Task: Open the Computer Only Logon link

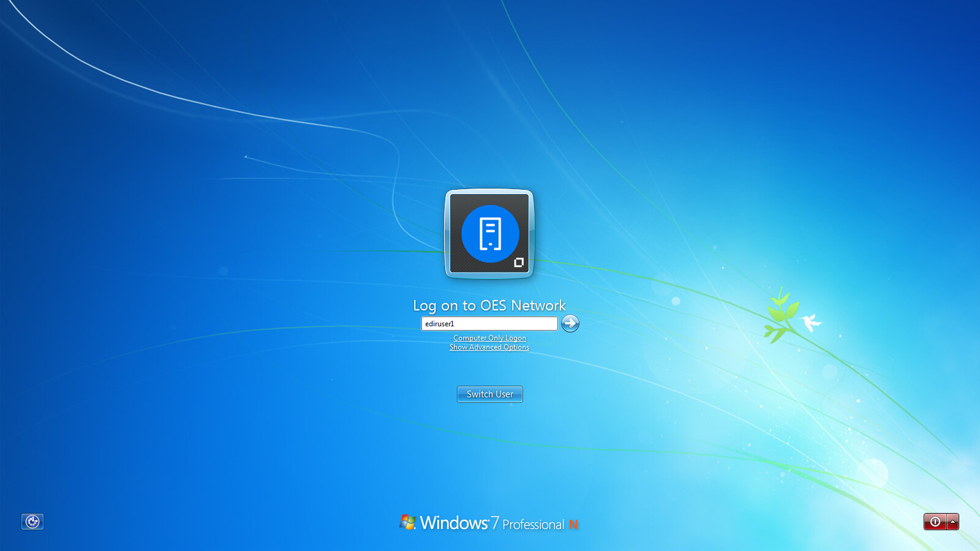Action: 489,338
